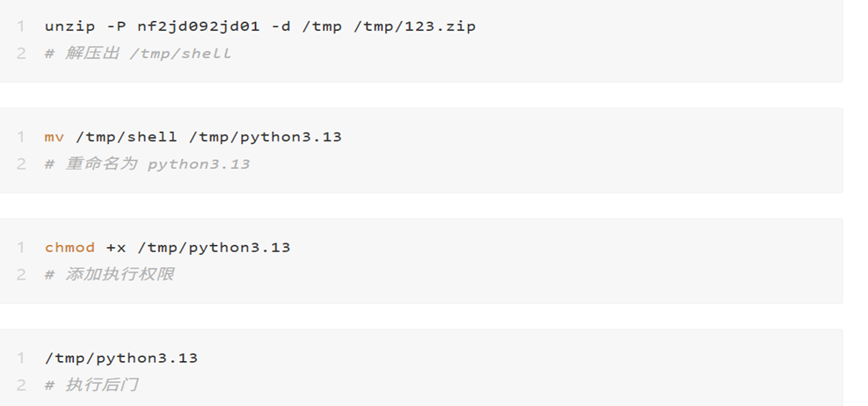
Task: Click the unzip command line text
Action: click(260, 26)
